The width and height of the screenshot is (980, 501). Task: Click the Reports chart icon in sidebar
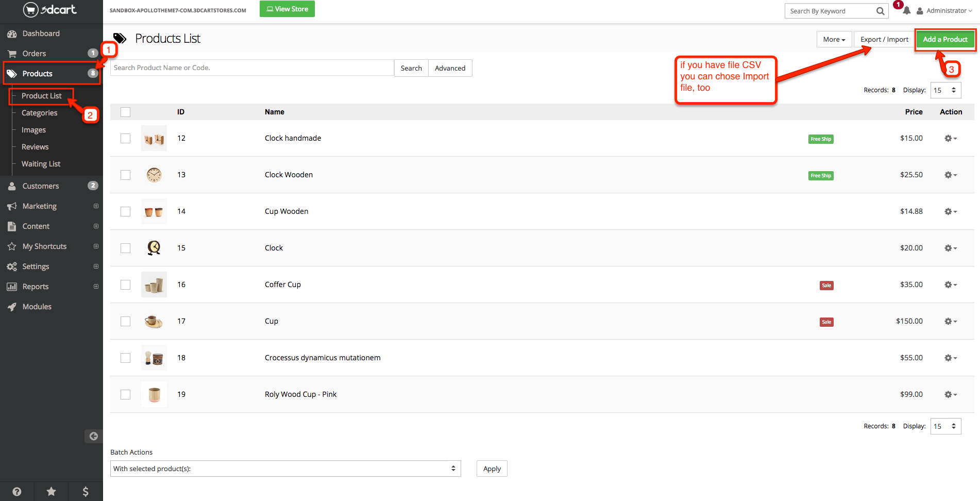coord(12,287)
